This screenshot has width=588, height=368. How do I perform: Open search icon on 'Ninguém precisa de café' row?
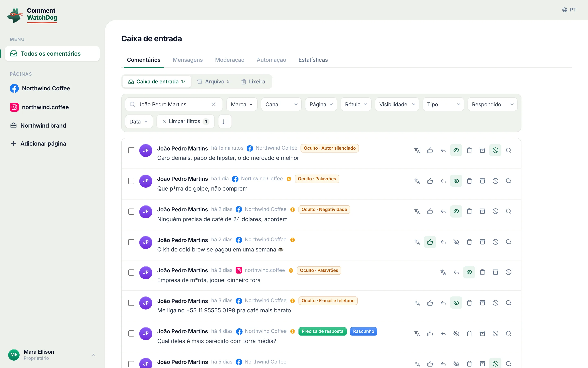point(509,211)
